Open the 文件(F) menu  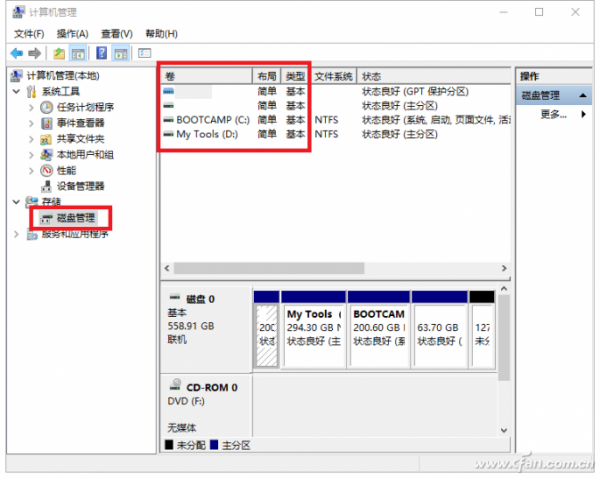pos(30,34)
